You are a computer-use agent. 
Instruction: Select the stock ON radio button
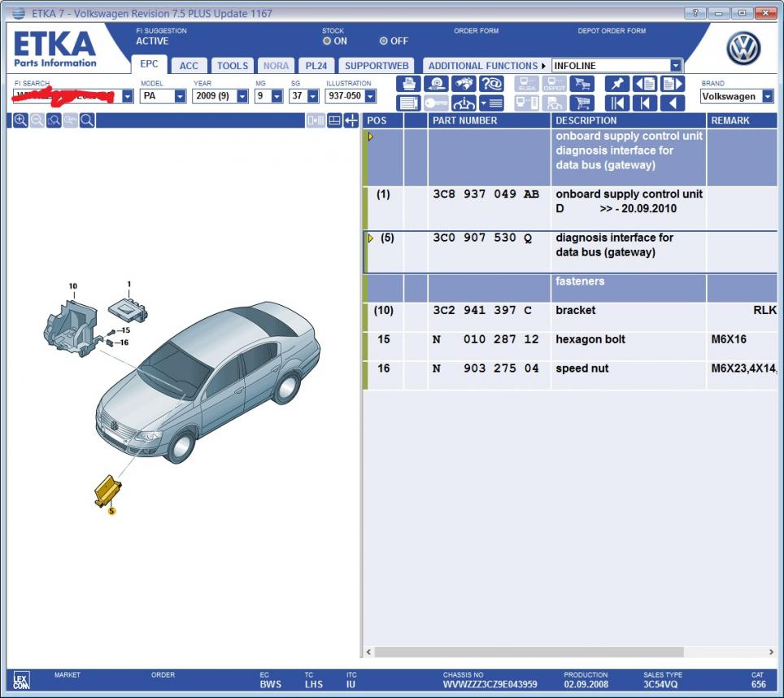point(327,41)
